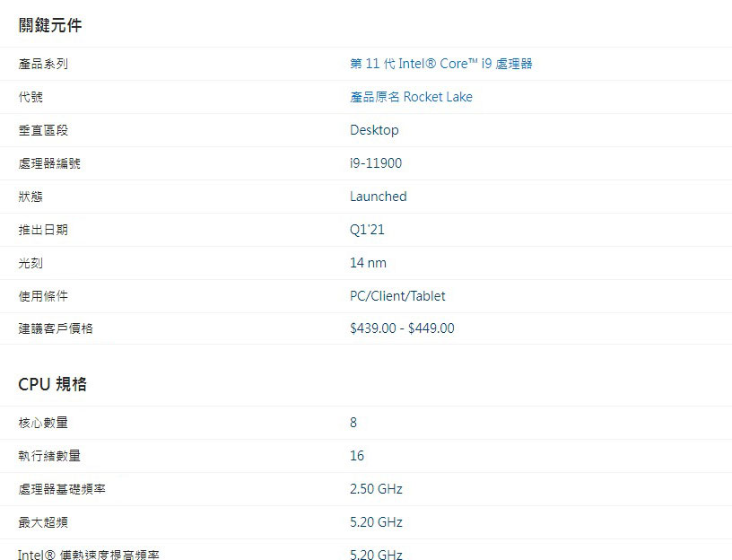Click the 核心數量 row label
Viewport: 732px width, 560px height.
(43, 422)
